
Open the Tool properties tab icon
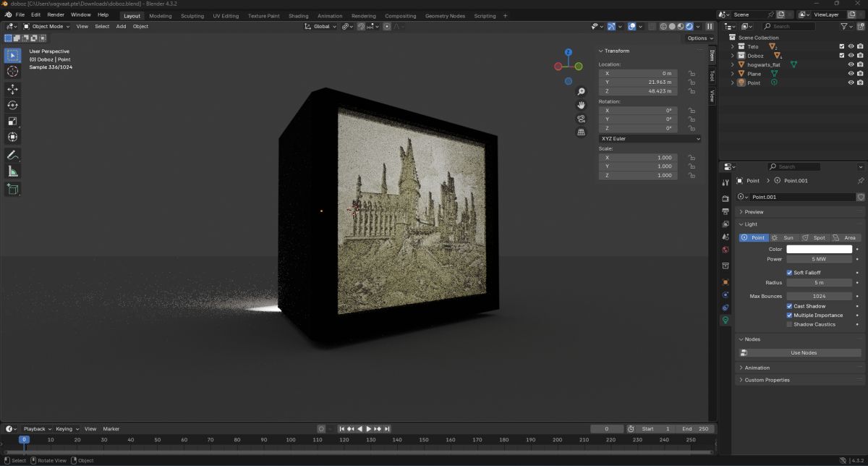click(x=726, y=182)
